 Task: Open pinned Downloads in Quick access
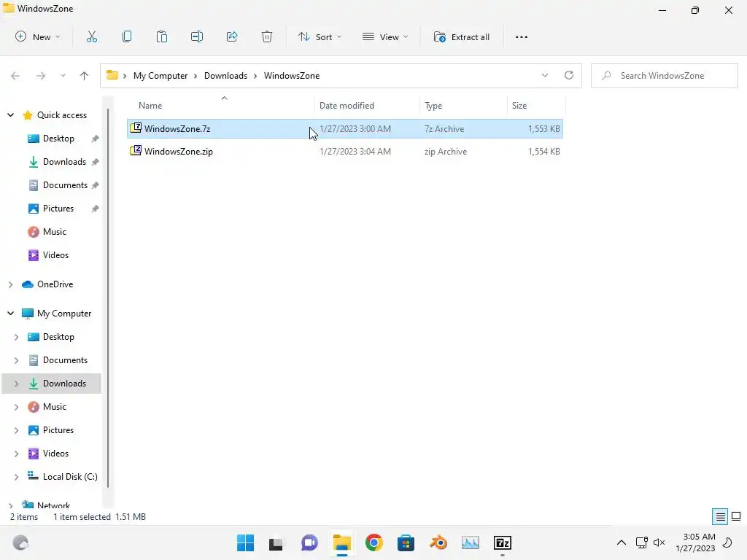click(64, 162)
